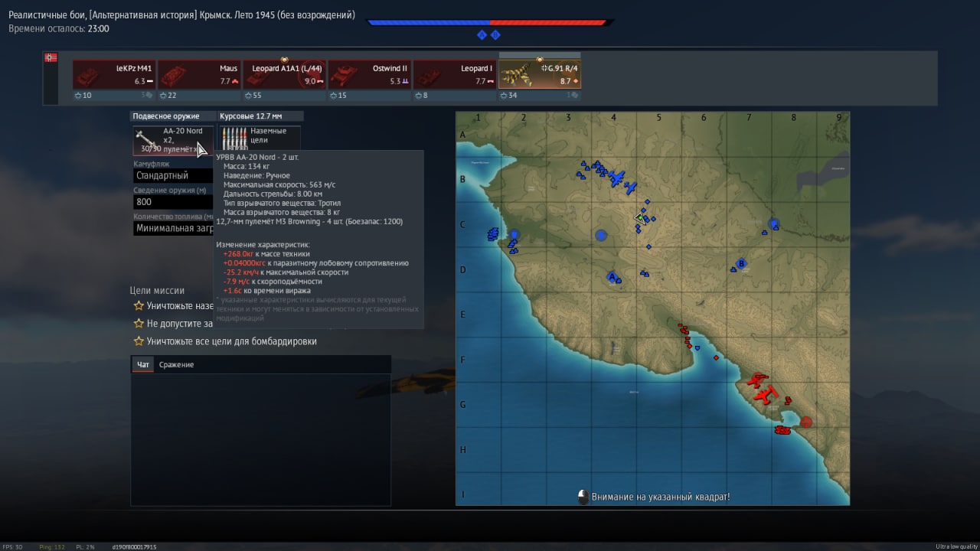Click the mouse button hint icon below the map

[583, 497]
